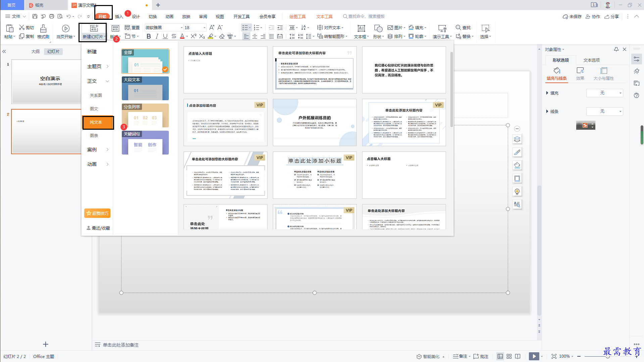The height and width of the screenshot is (362, 644).
Task: Click the Strikethrough icon
Action: click(174, 36)
